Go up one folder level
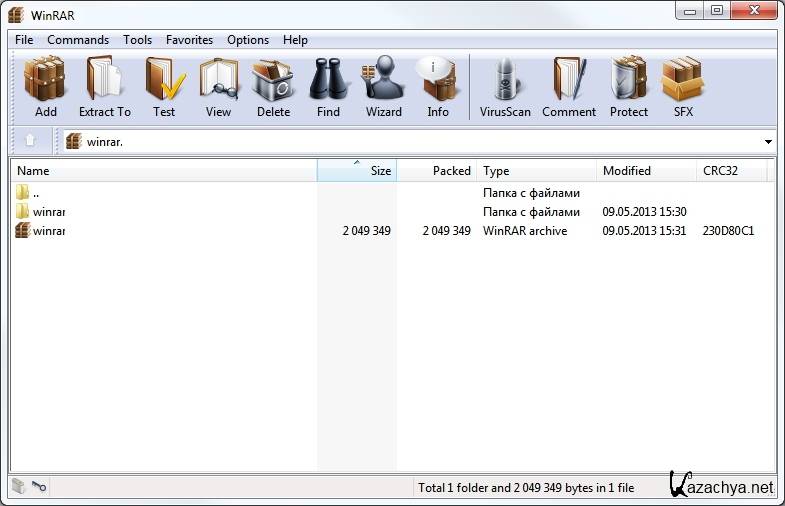This screenshot has width=785, height=506. tap(30, 141)
